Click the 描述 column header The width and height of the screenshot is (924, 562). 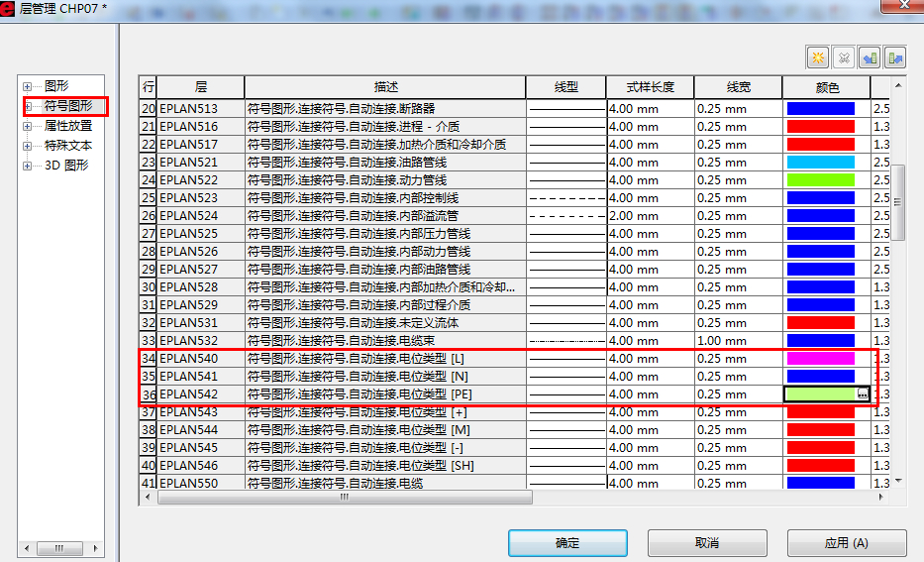pyautogui.click(x=385, y=87)
